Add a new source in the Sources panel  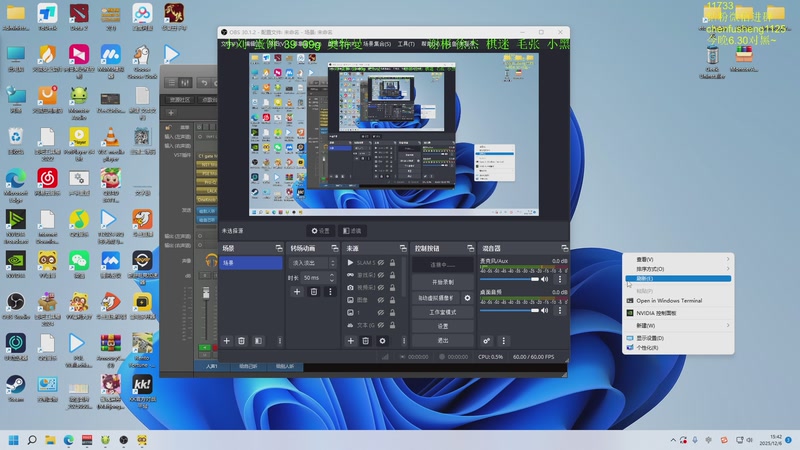pyautogui.click(x=350, y=341)
